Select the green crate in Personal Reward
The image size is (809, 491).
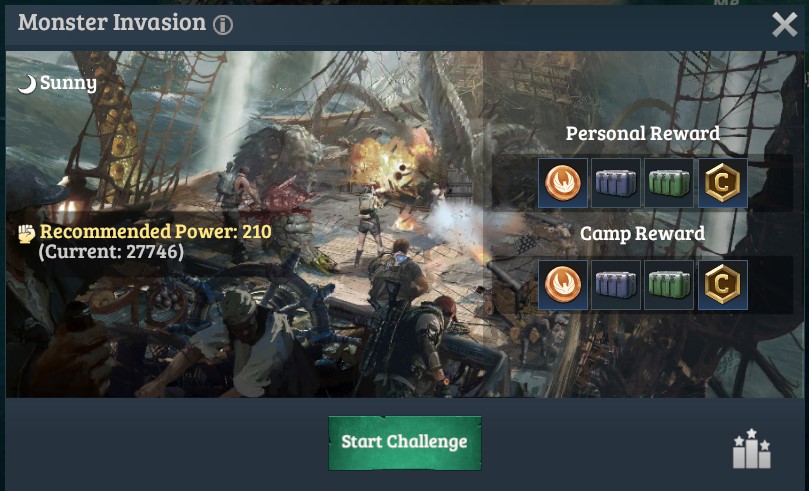[x=669, y=183]
